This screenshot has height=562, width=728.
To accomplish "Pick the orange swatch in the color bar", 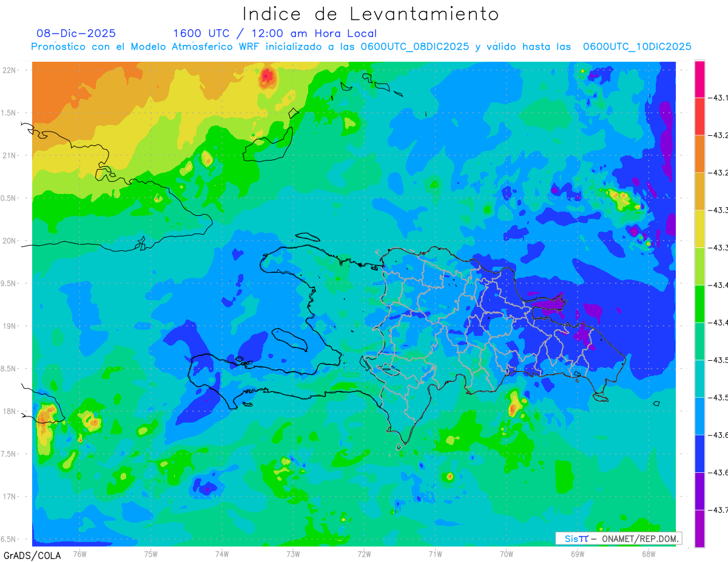I will pyautogui.click(x=699, y=153).
